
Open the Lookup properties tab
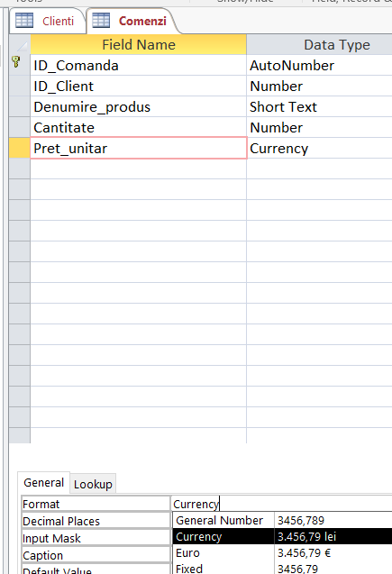[93, 484]
